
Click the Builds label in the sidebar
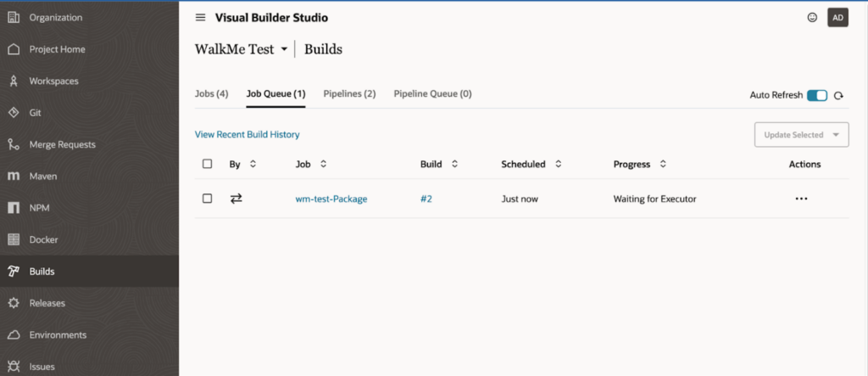click(x=42, y=272)
